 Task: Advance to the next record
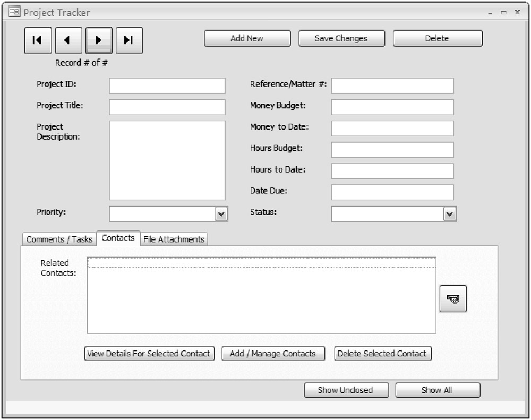(99, 40)
